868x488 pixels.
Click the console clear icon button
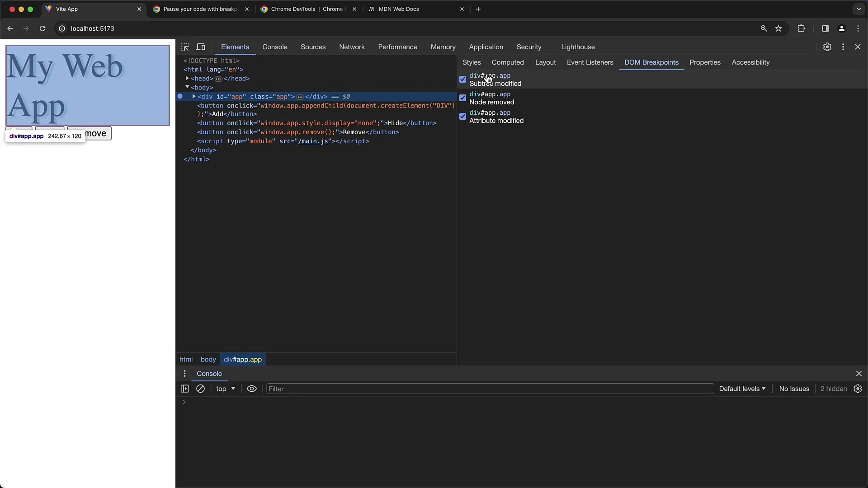click(x=200, y=389)
